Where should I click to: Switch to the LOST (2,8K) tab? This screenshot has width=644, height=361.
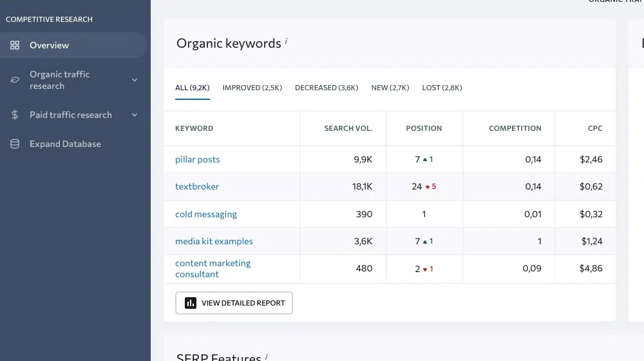[x=442, y=88]
